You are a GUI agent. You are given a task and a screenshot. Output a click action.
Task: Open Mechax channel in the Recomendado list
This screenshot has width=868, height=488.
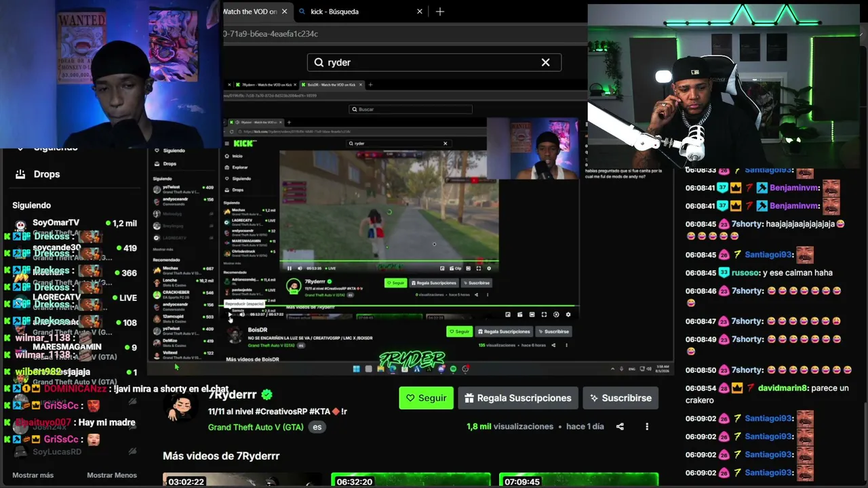click(183, 270)
